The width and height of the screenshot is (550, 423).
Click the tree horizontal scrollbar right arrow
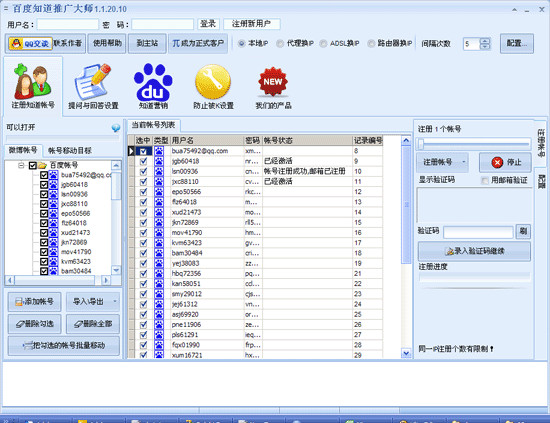[x=106, y=280]
